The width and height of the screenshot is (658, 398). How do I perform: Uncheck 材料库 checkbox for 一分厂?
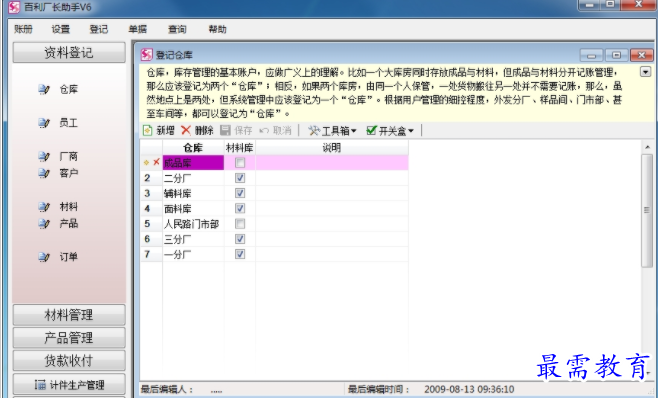pyautogui.click(x=240, y=254)
